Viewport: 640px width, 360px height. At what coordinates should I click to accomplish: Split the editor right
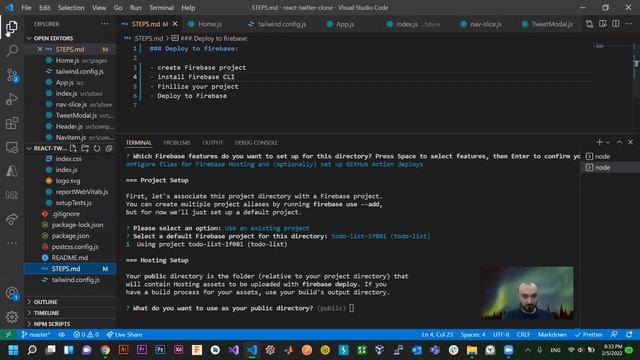(x=616, y=24)
